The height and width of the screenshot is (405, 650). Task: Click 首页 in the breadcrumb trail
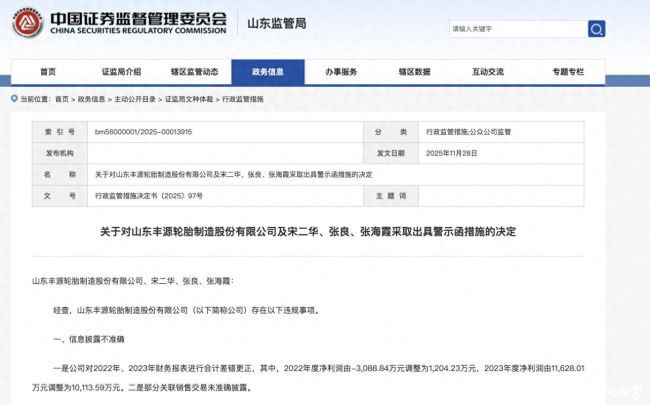[x=62, y=99]
